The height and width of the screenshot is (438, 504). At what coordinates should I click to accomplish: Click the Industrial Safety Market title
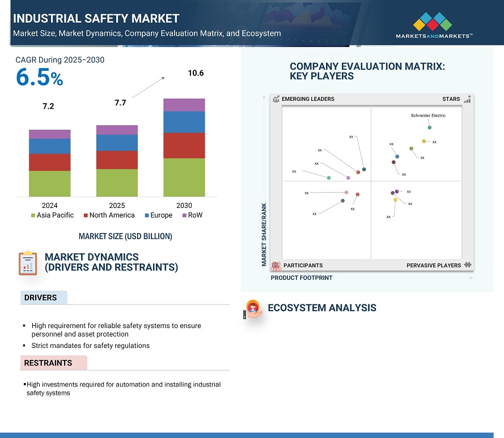coord(96,19)
